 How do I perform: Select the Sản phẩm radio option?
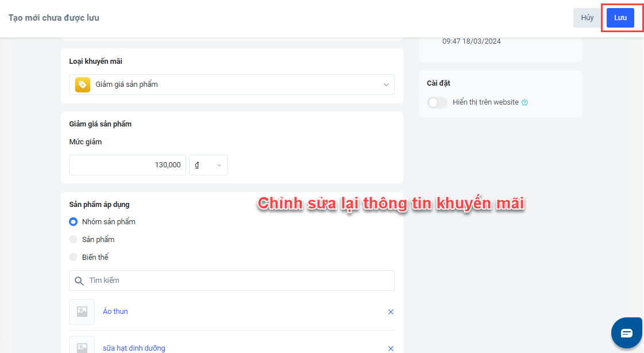point(73,239)
